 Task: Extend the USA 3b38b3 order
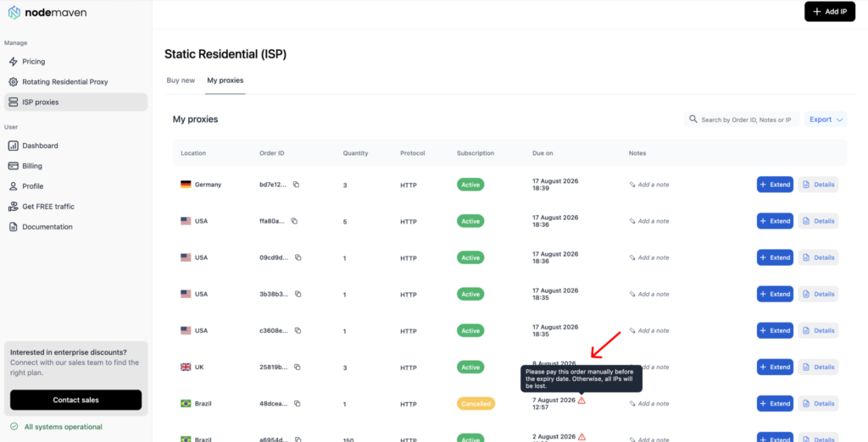775,295
